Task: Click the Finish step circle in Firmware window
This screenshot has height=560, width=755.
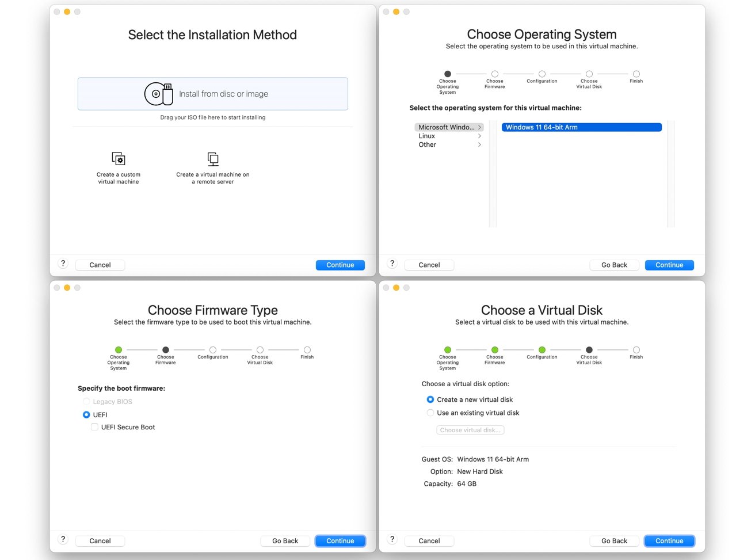Action: pyautogui.click(x=307, y=350)
